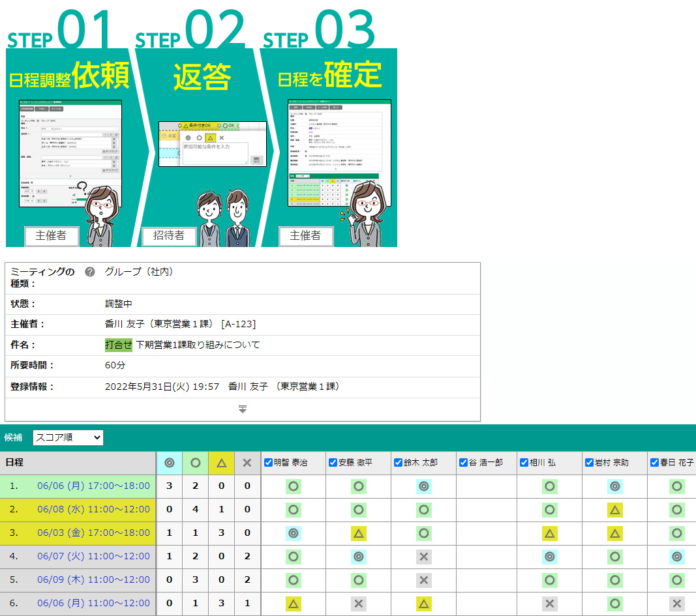Expand the meeting details with the down arrow
The width and height of the screenshot is (696, 616).
coord(242,409)
